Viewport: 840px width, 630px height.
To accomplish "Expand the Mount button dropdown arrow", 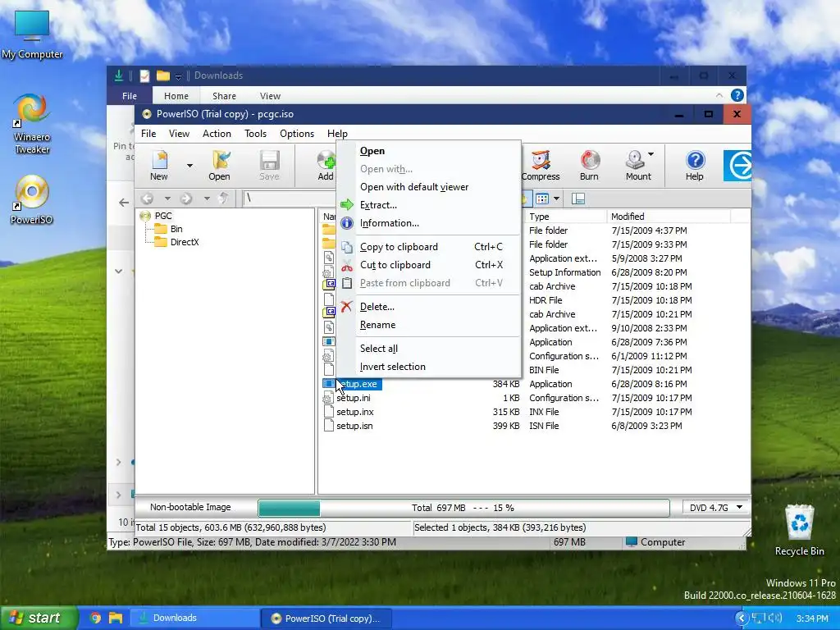I will (x=651, y=154).
